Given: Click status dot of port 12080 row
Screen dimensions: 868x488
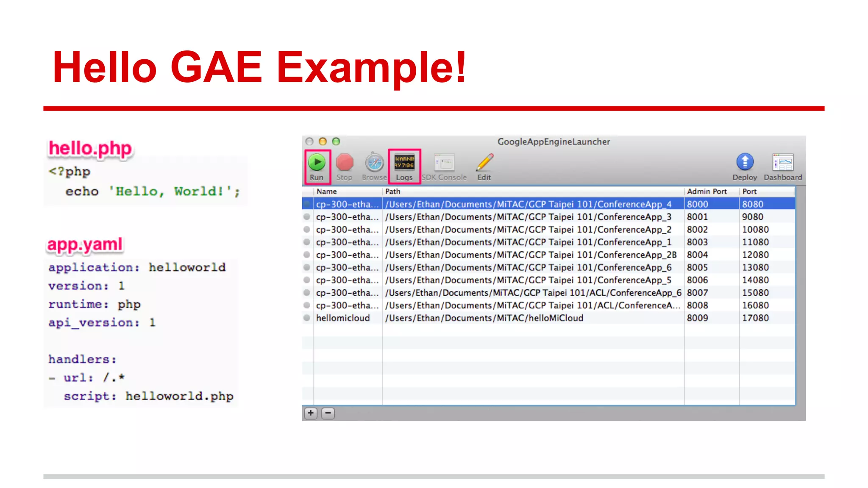Looking at the screenshot, I should (307, 255).
